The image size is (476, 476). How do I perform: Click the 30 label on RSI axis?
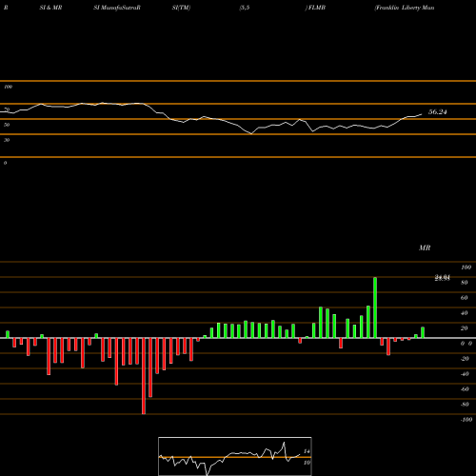(7, 140)
